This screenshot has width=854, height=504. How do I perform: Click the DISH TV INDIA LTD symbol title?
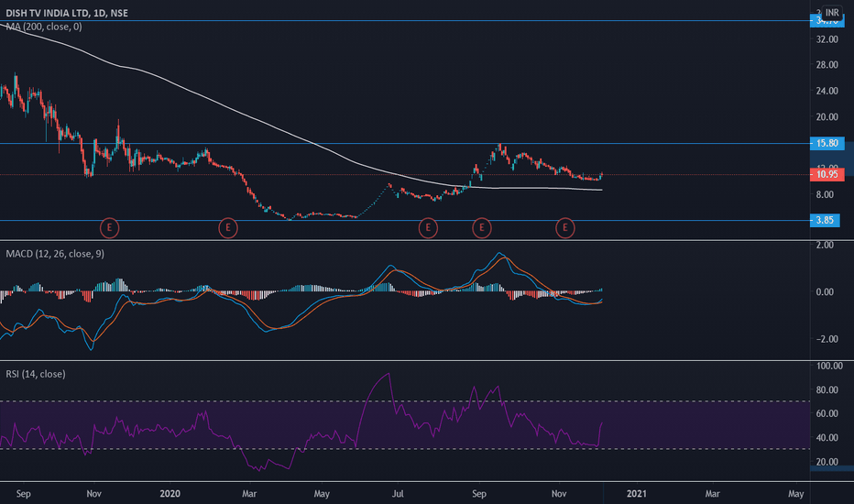point(67,13)
